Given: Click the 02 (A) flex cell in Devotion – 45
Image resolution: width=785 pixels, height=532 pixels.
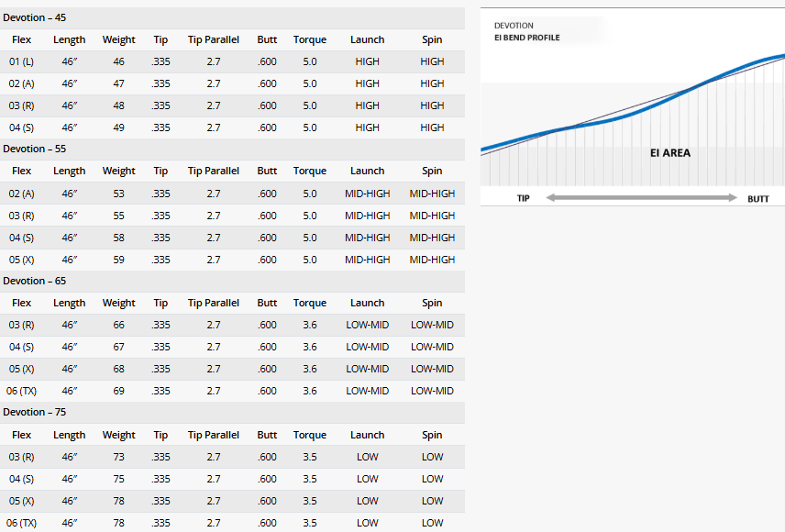Looking at the screenshot, I should (x=21, y=83).
